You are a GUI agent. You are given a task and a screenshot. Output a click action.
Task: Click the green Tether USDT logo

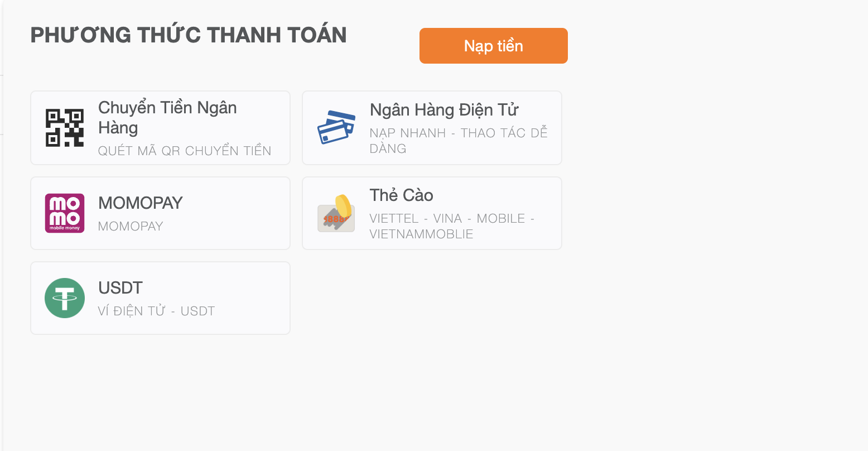tap(65, 298)
